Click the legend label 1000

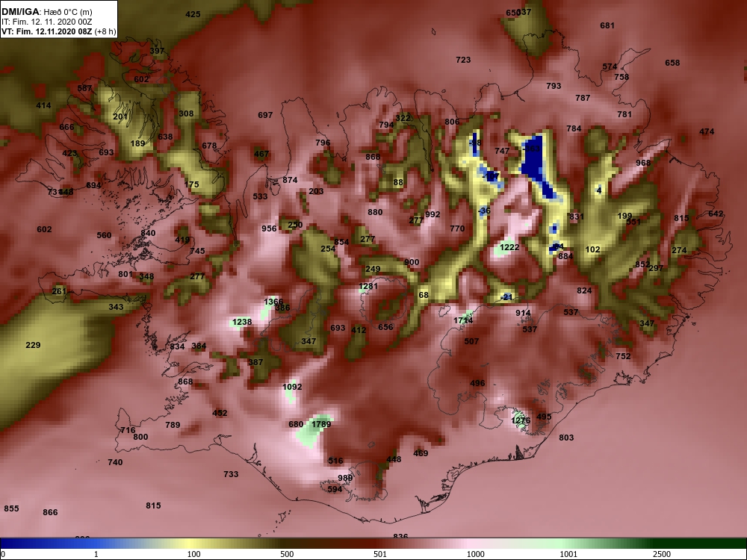[475, 554]
